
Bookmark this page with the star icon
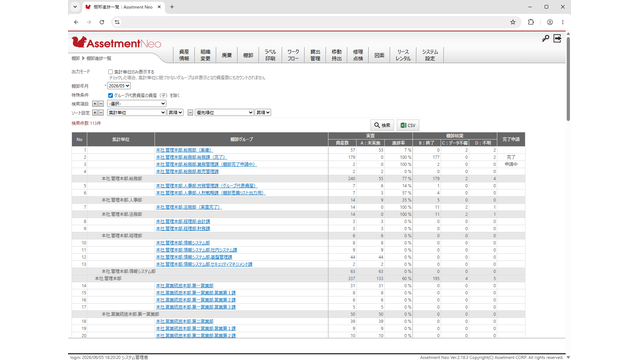click(513, 22)
